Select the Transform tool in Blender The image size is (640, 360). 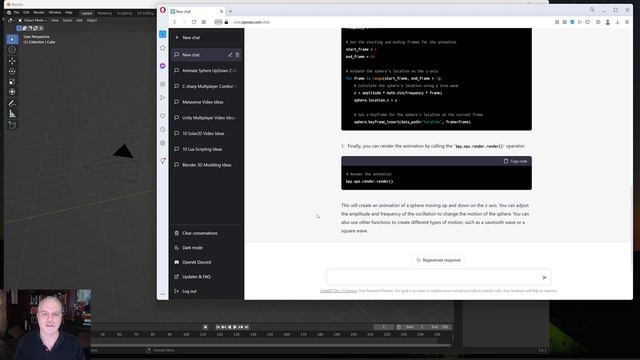pos(12,92)
